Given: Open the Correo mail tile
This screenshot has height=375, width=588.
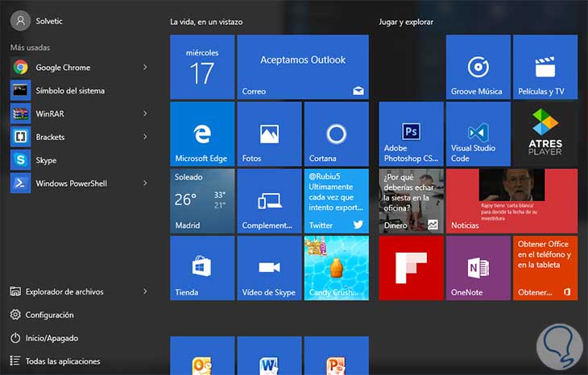Looking at the screenshot, I should [x=303, y=67].
